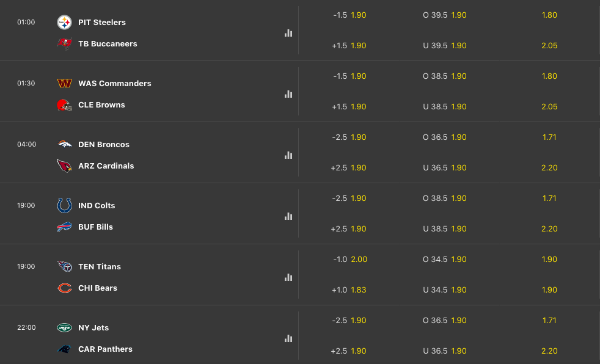
Task: Open the BUF Bills team link
Action: [95, 227]
